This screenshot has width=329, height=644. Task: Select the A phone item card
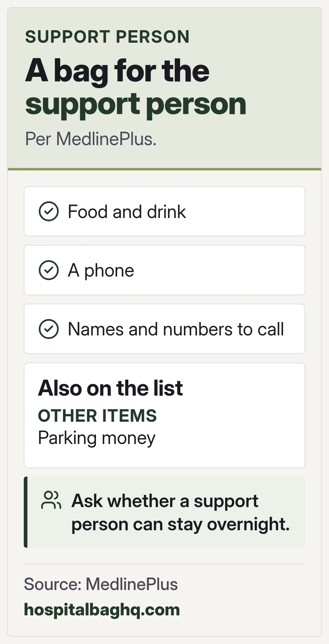(164, 270)
